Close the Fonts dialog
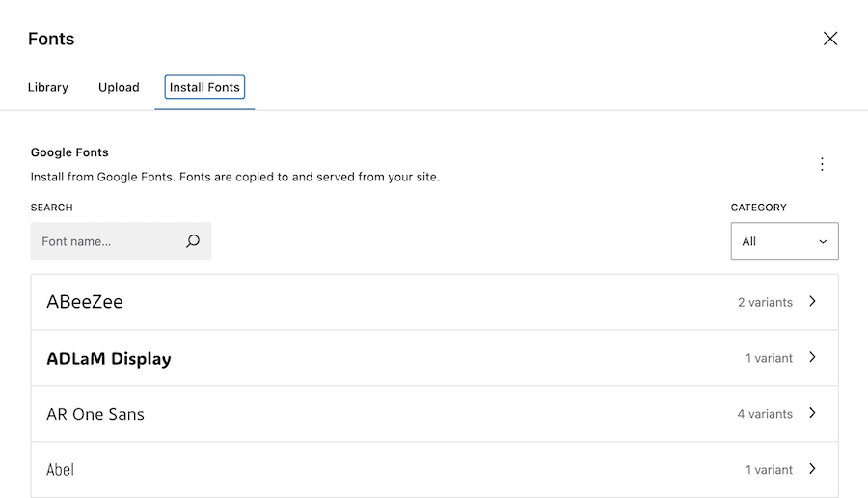The width and height of the screenshot is (868, 498). click(x=829, y=39)
